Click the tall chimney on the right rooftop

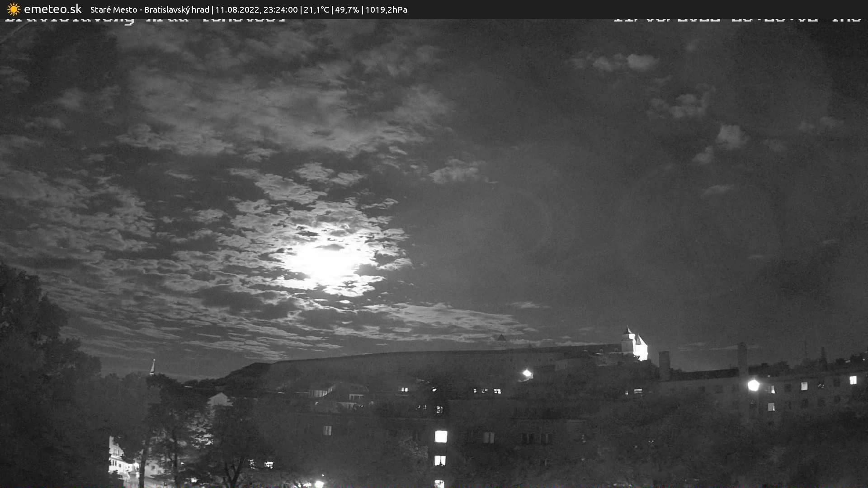(742, 358)
